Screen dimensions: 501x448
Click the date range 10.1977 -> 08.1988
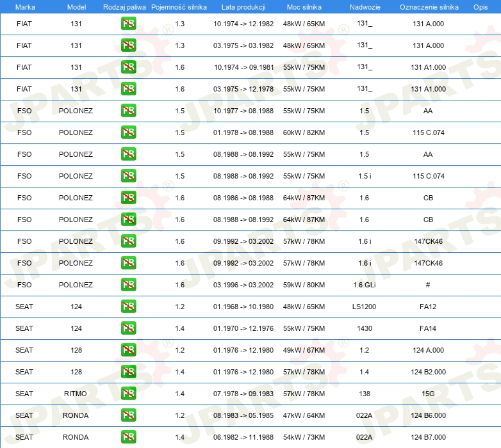point(243,111)
